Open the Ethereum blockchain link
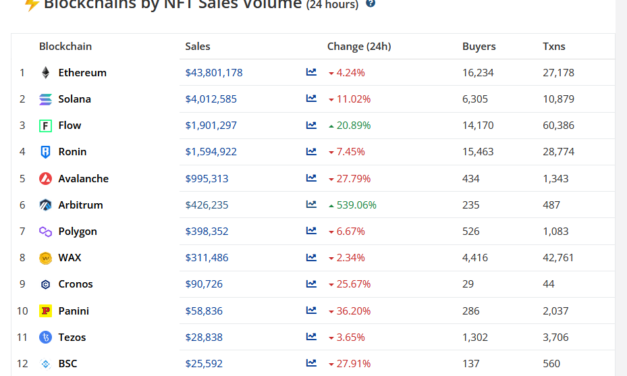 82,72
